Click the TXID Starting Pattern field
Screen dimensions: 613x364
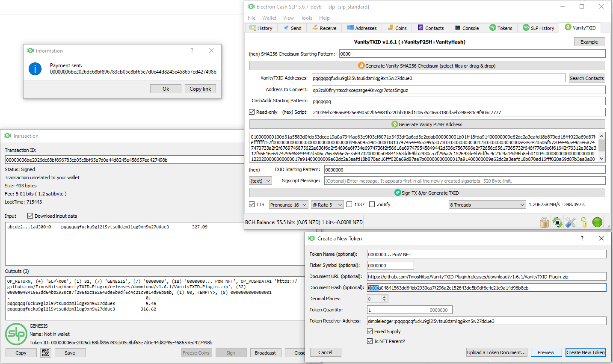pyautogui.click(x=465, y=169)
